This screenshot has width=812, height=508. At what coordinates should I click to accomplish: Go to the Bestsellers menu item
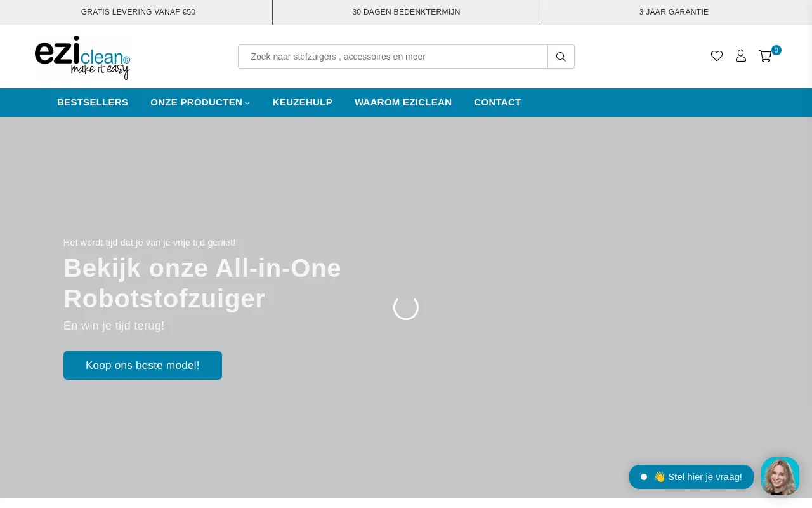tap(93, 102)
